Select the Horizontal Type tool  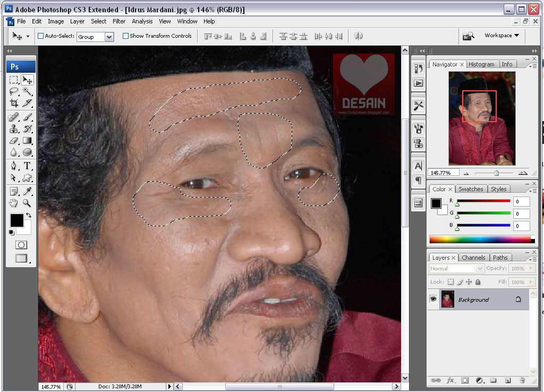[27, 166]
